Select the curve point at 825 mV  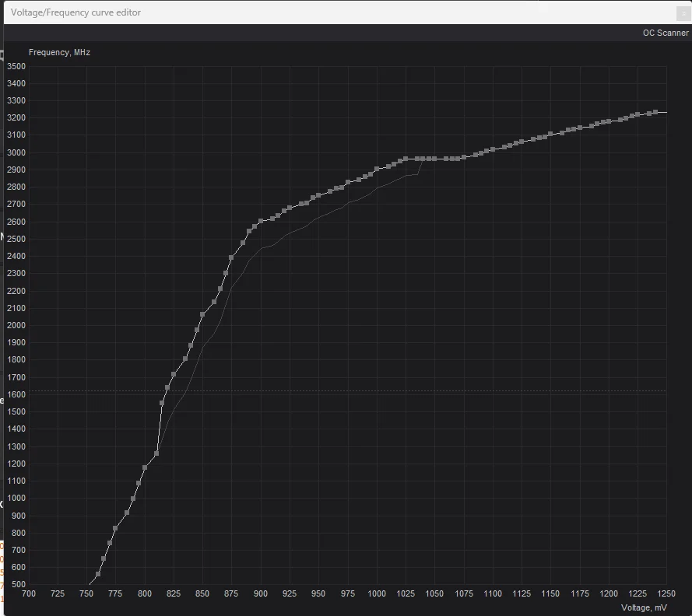pos(174,374)
